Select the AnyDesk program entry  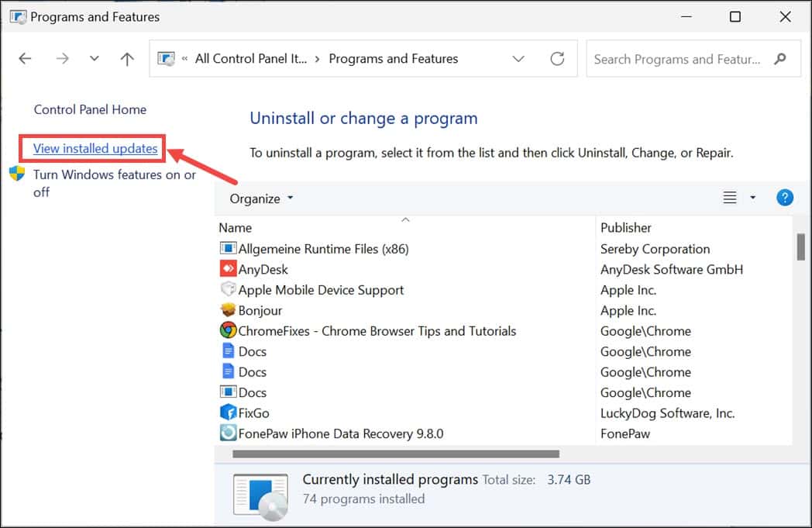click(263, 270)
